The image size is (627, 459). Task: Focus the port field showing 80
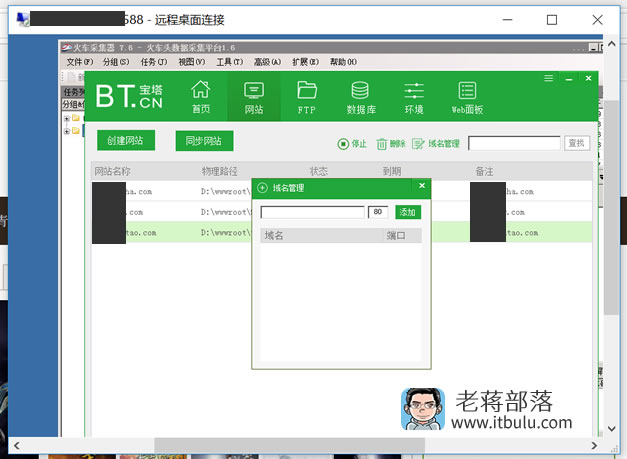[378, 212]
